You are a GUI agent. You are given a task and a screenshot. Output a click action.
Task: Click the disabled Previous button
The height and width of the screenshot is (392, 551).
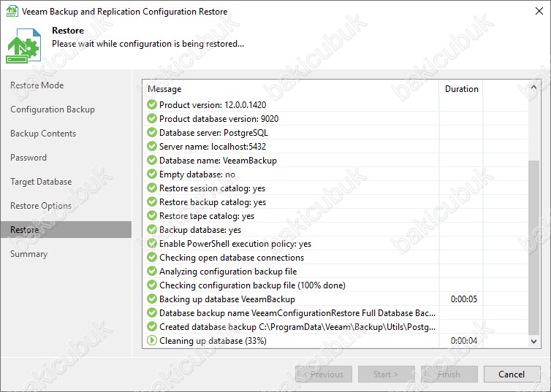tap(324, 374)
